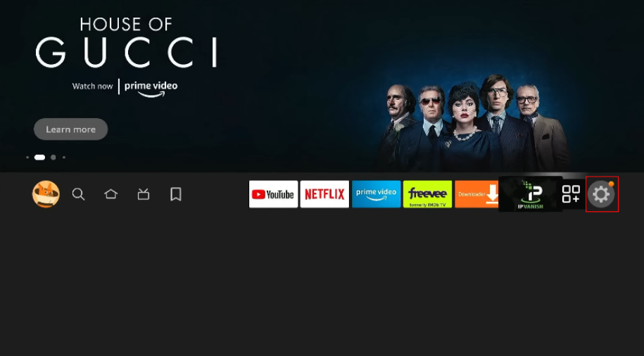Select the first carousel indicator dot
The height and width of the screenshot is (356, 644).
click(27, 158)
